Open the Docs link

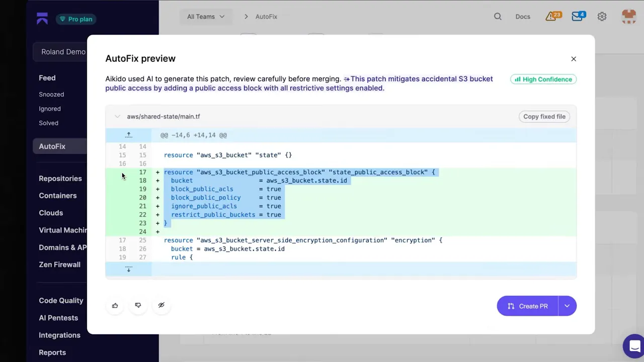523,17
